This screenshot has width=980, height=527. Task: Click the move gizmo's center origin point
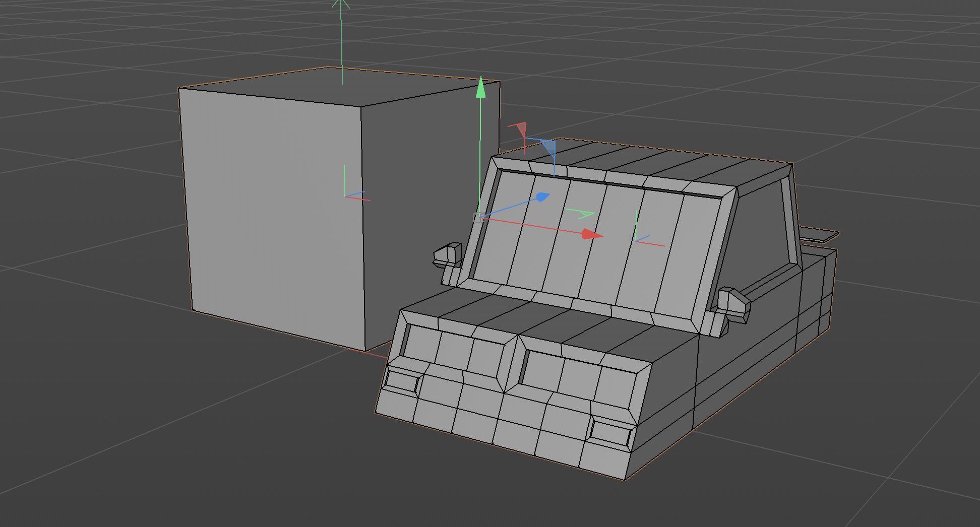click(479, 218)
